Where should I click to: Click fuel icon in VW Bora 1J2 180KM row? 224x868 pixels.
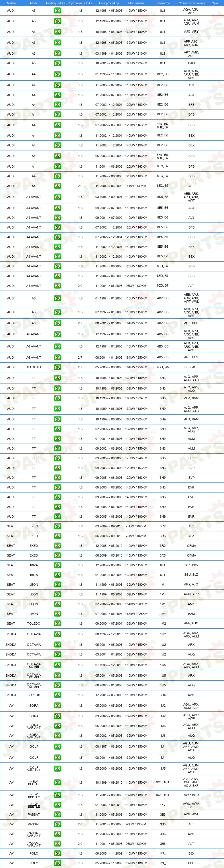tap(57, 716)
